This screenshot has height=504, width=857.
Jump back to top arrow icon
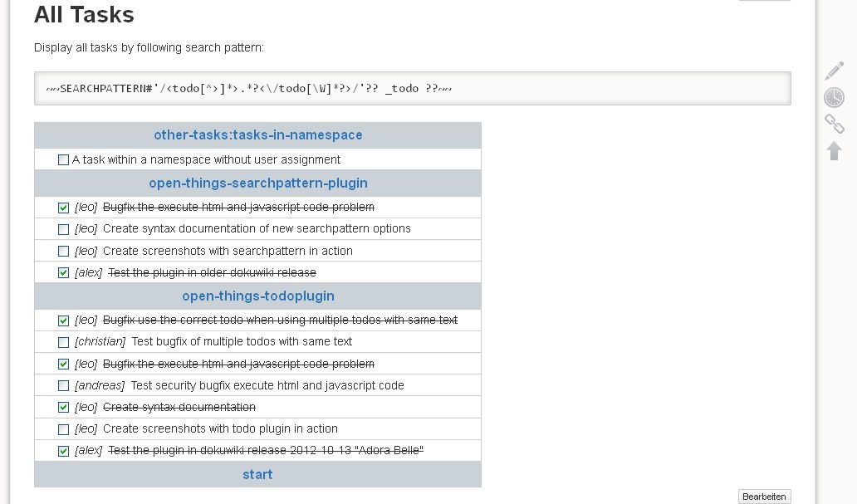click(834, 150)
